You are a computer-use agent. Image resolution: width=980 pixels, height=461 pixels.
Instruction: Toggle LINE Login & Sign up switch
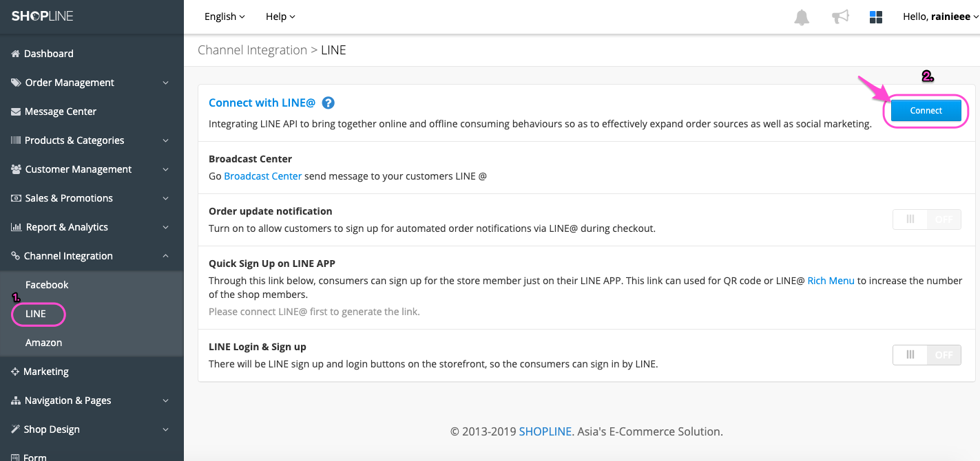[926, 355]
